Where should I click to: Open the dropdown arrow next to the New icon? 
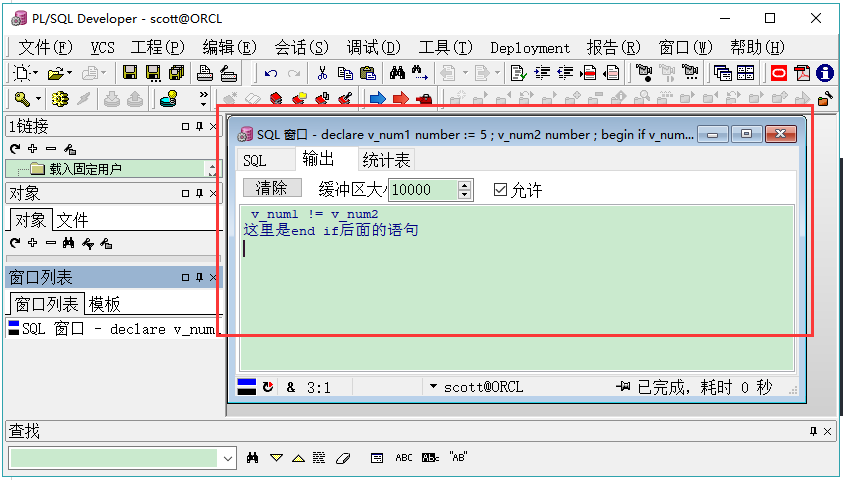click(35, 73)
